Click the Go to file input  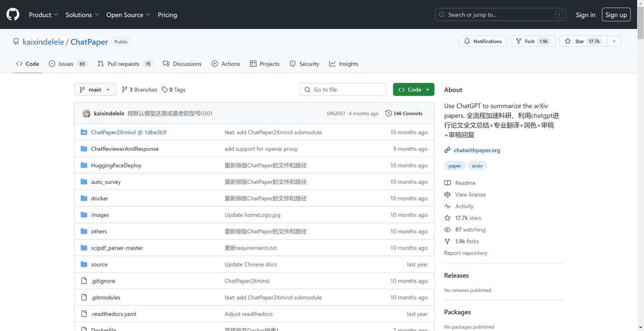coord(343,89)
